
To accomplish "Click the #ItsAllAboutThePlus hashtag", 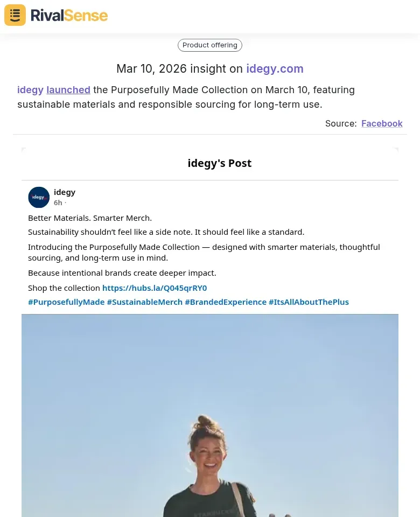I will (309, 302).
